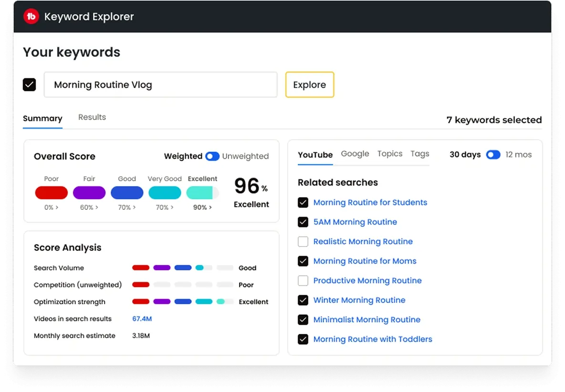Open the 67.4M videos in search results link
Viewport: 565px width, 392px height.
pos(142,319)
